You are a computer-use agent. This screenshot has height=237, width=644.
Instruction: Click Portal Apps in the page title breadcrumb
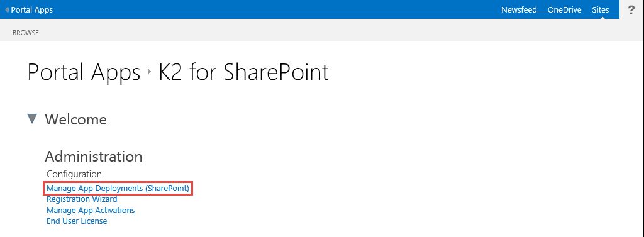pyautogui.click(x=84, y=73)
